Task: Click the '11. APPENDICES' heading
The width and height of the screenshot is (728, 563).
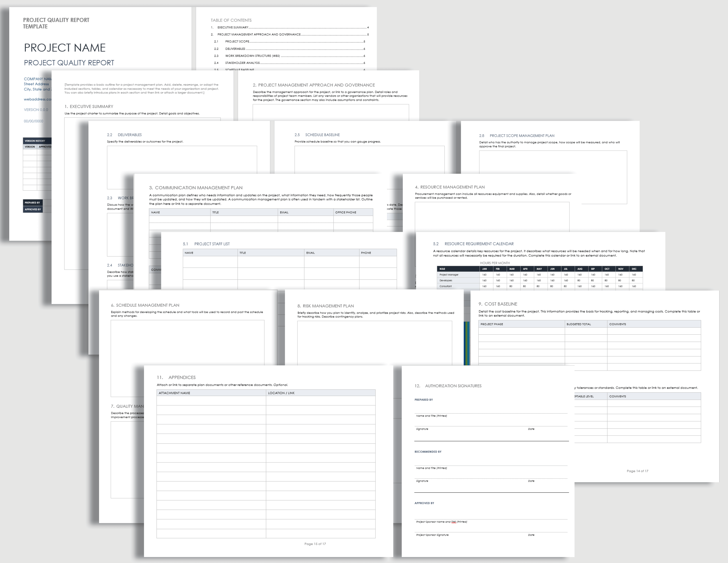Action: pos(176,378)
